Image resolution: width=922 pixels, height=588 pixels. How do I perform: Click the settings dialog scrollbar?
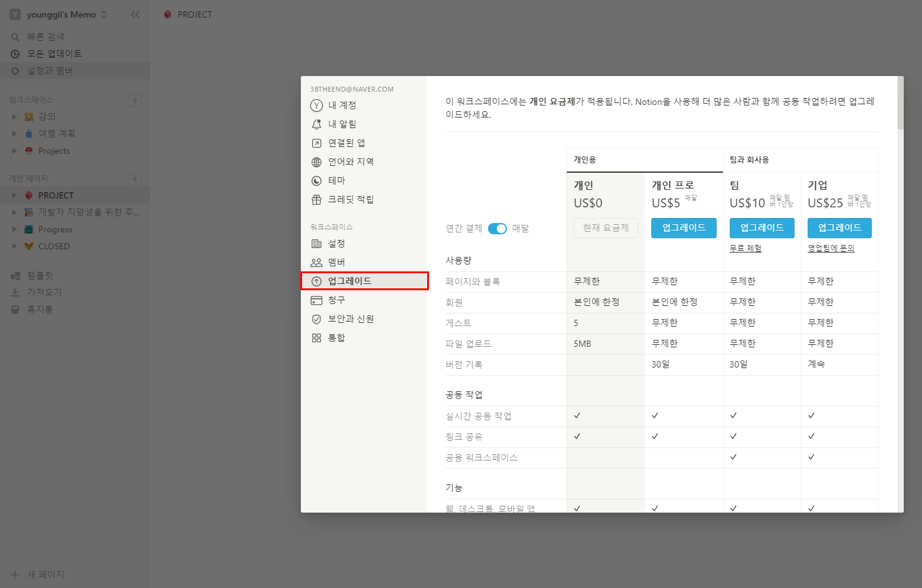click(900, 104)
